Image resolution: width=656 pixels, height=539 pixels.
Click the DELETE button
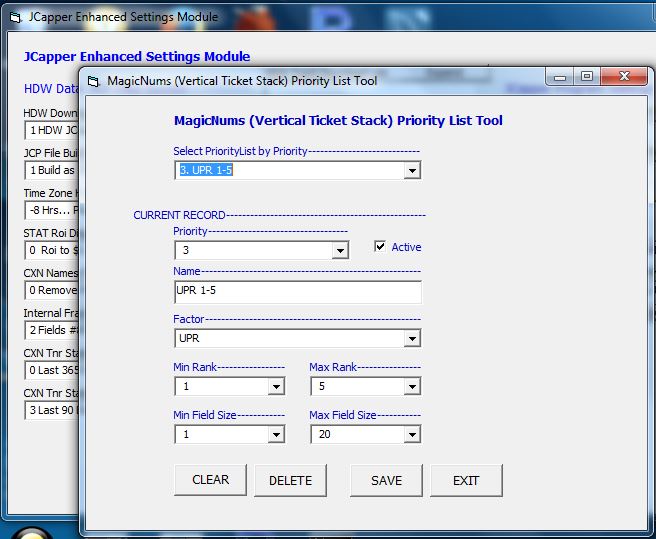click(290, 480)
